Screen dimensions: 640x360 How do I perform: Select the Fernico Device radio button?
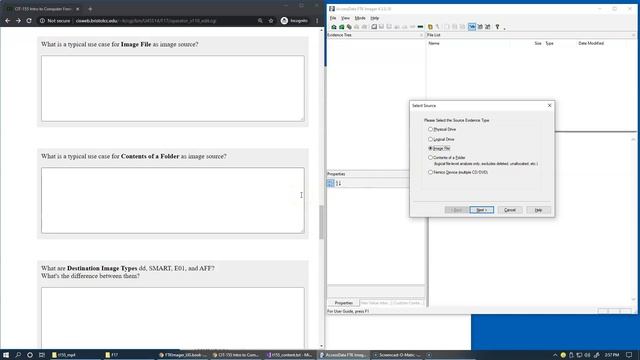[x=430, y=172]
